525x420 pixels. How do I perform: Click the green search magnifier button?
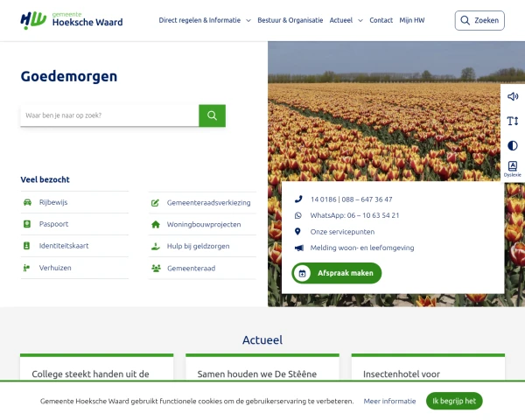(x=212, y=115)
